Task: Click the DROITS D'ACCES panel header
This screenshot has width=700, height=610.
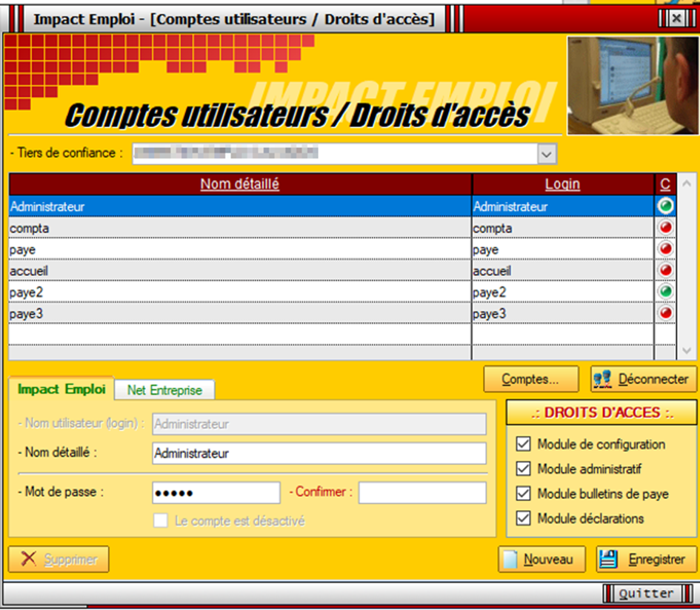Action: (x=601, y=412)
